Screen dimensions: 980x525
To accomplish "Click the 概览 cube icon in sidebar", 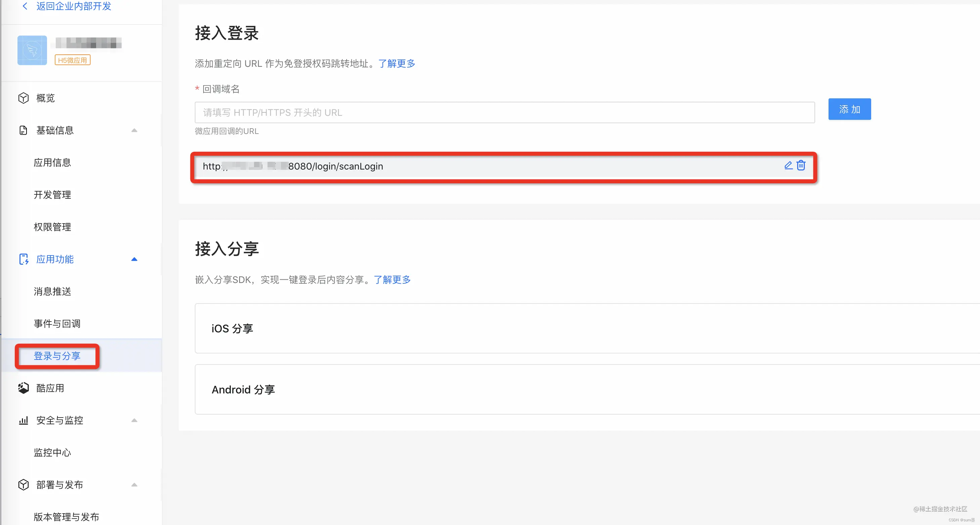I will click(23, 98).
